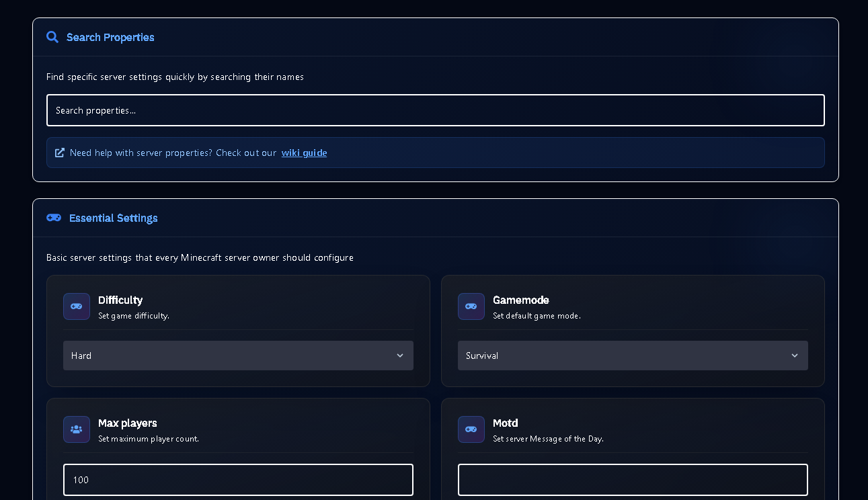Click the Search Properties section header
Screen dimensions: 868x500
pyautogui.click(x=110, y=37)
